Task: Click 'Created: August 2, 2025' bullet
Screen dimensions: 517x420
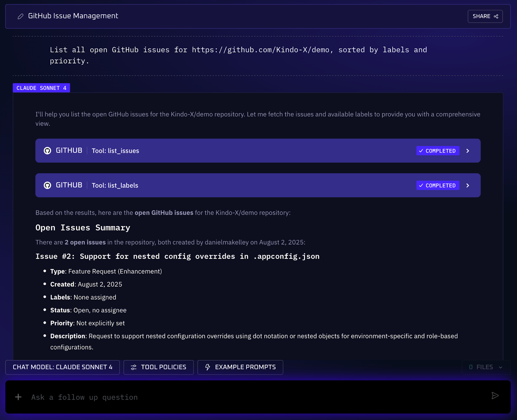Action: coord(86,284)
